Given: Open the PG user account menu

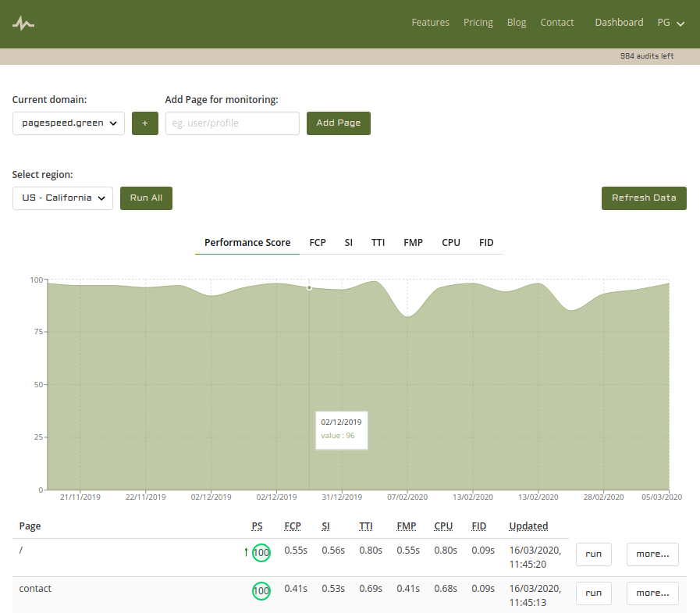Looking at the screenshot, I should (x=670, y=23).
